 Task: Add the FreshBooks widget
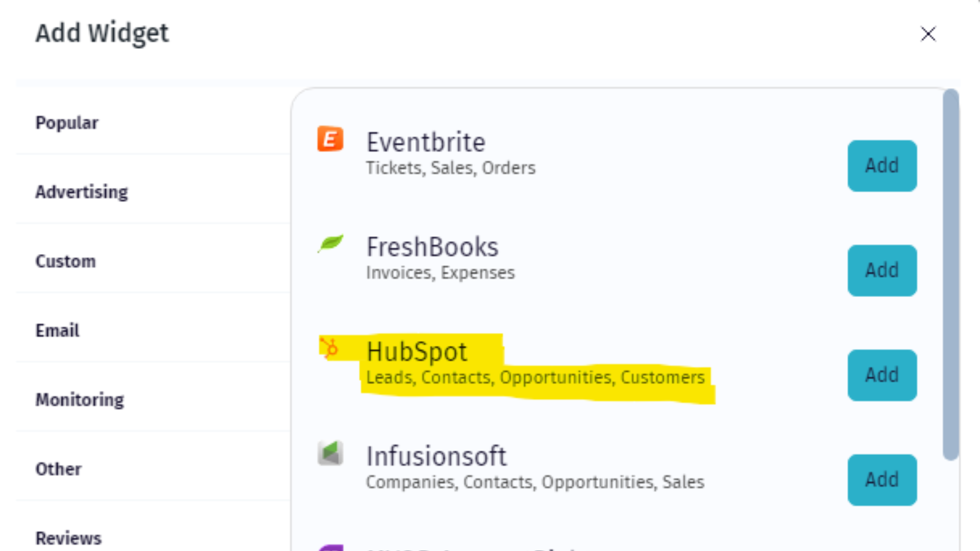point(882,270)
